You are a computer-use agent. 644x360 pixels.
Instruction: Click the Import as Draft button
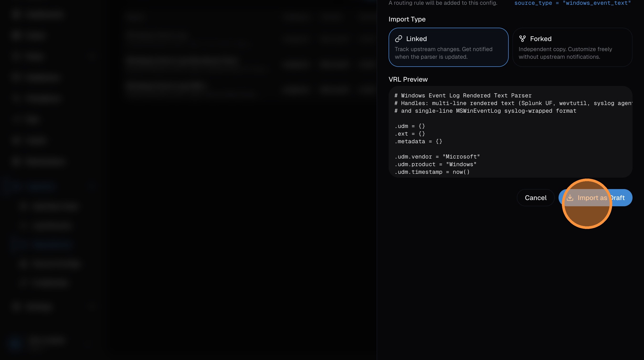point(596,197)
